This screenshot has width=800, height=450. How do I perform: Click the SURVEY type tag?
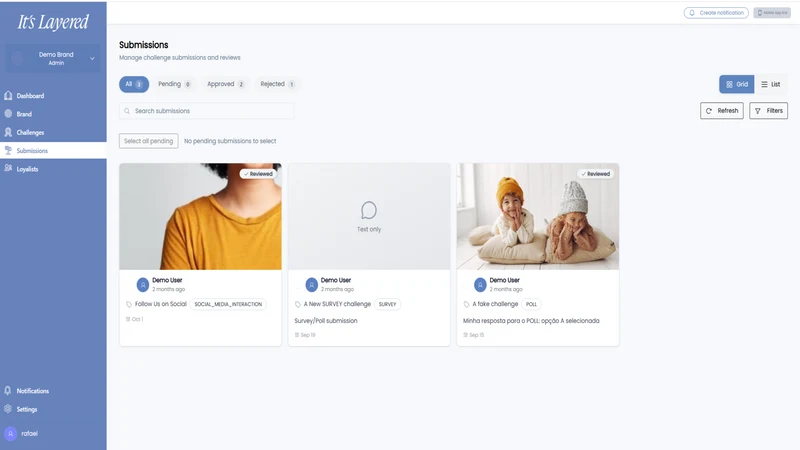coord(387,304)
